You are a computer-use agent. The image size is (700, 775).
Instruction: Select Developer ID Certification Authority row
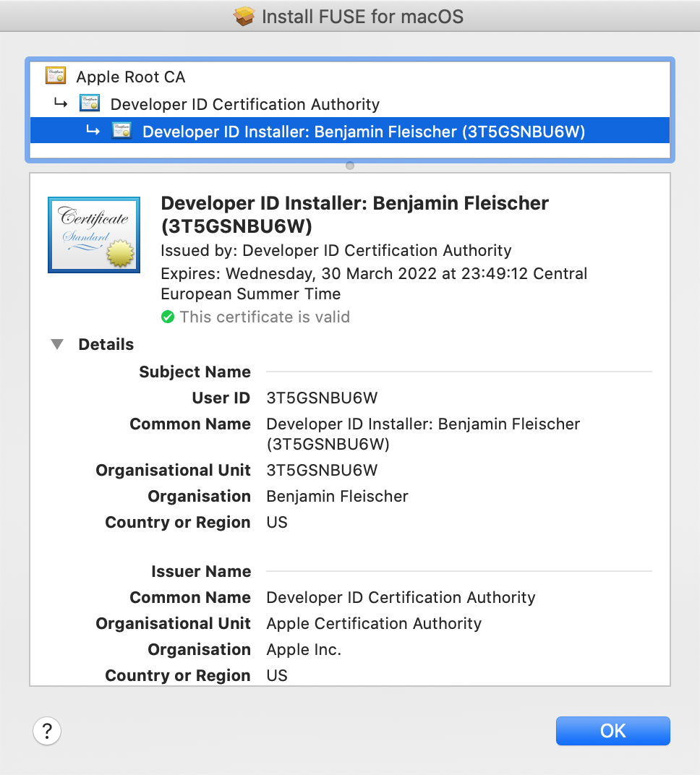(349, 104)
